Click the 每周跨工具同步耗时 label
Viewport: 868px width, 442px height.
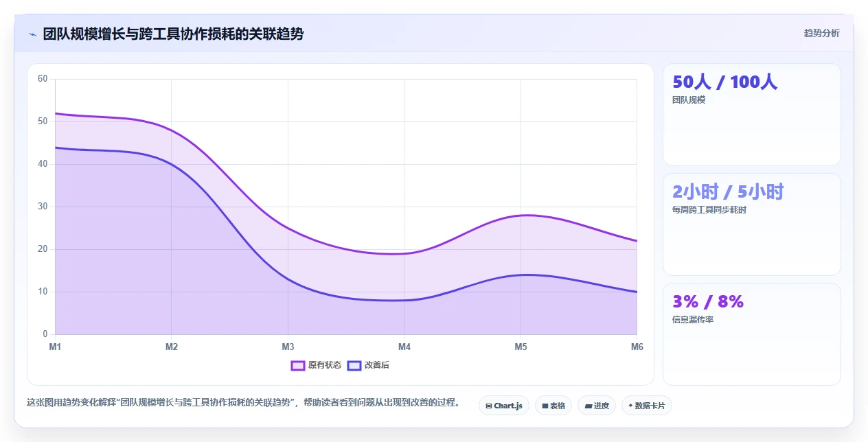pos(709,210)
